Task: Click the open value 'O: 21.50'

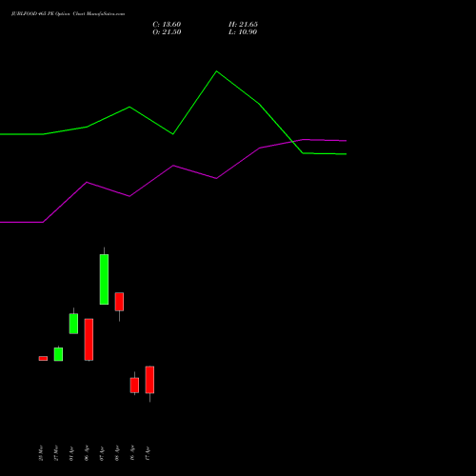Action: 167,32
